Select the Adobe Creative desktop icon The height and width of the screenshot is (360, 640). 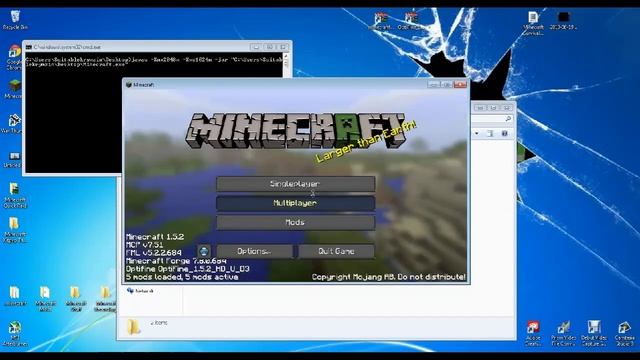[533, 333]
